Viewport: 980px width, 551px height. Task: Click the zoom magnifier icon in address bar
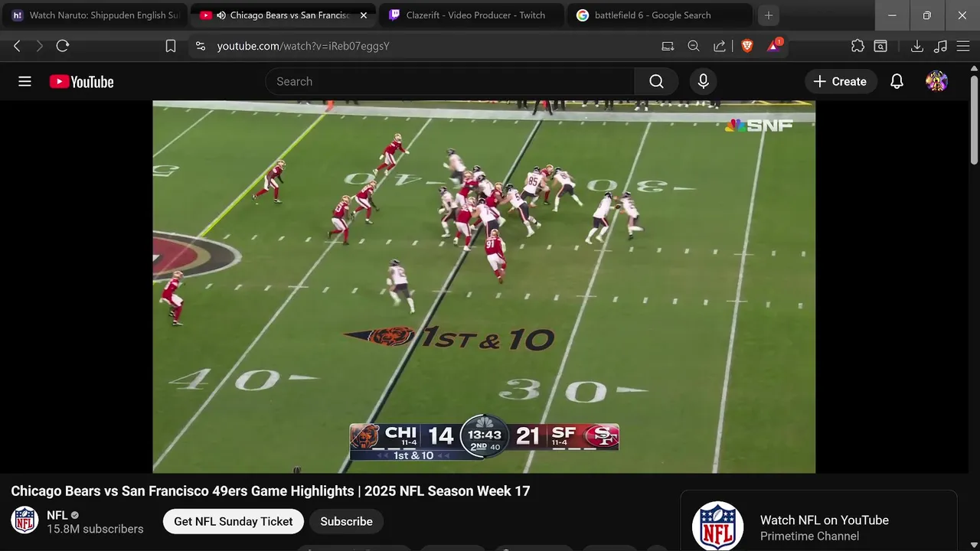click(x=694, y=46)
